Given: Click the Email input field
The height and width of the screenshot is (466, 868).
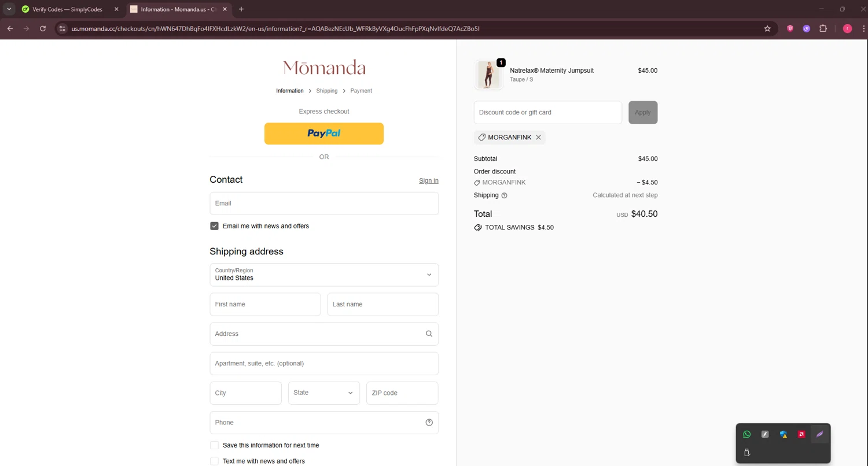Looking at the screenshot, I should [x=324, y=204].
